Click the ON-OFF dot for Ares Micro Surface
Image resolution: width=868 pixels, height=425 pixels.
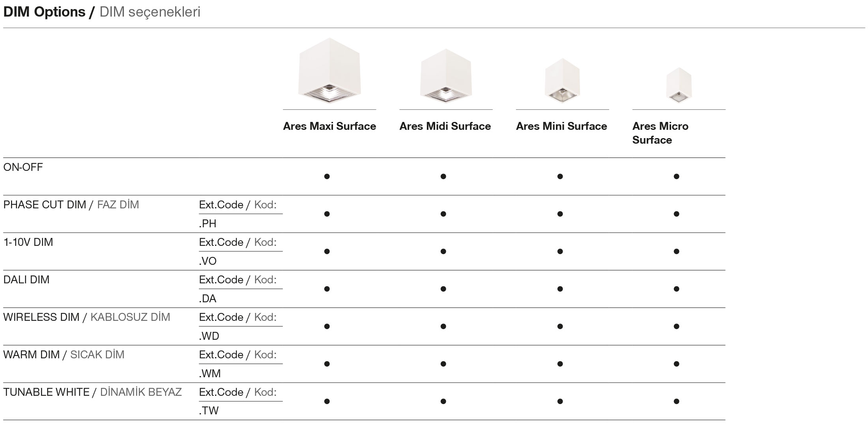pos(676,176)
